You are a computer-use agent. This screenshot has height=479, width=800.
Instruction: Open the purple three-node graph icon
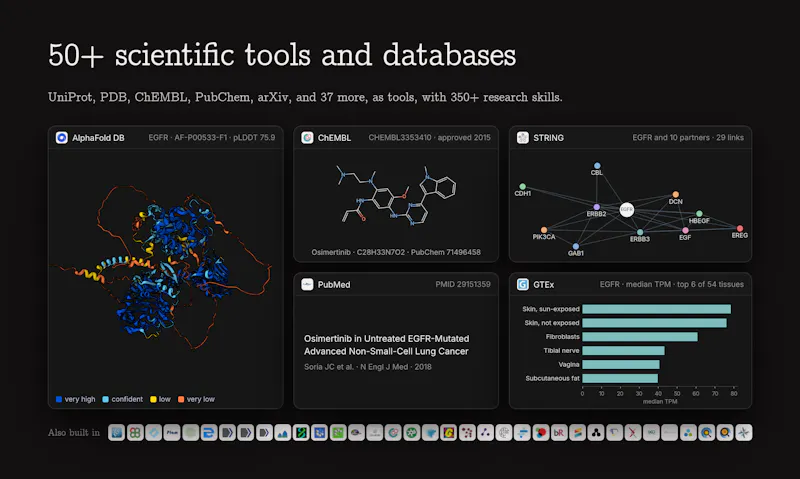coord(485,433)
